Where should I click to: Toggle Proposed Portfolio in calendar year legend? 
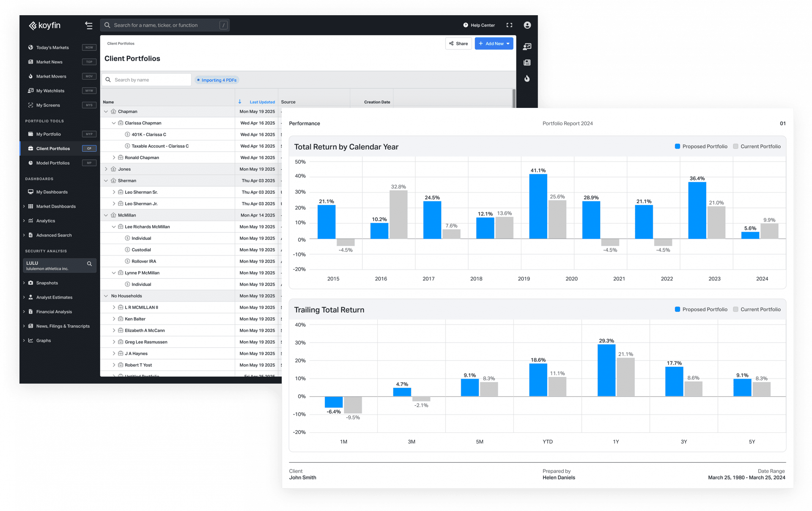click(x=705, y=146)
